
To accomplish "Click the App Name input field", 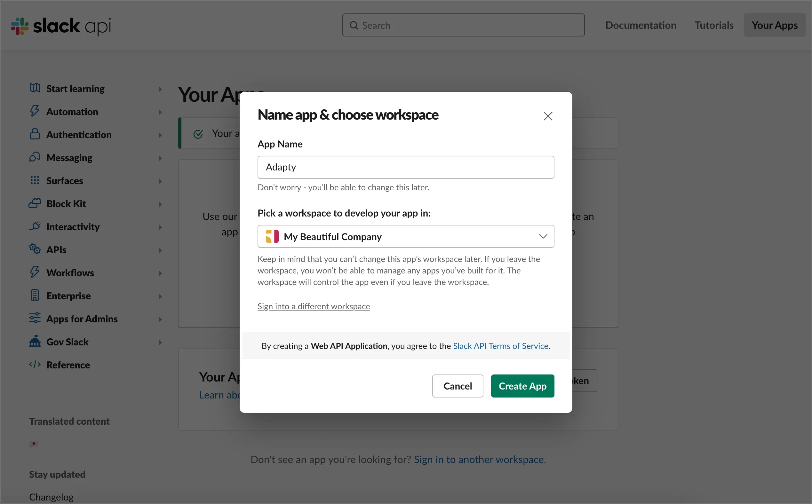I will (405, 167).
